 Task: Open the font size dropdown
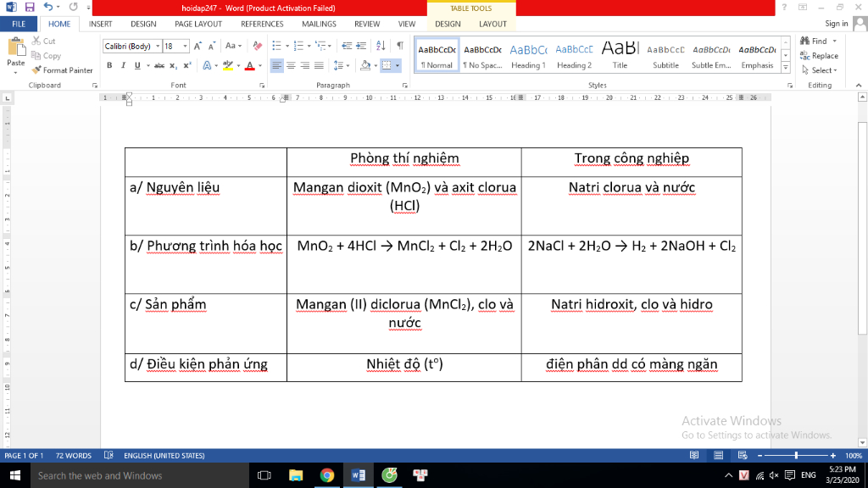coord(186,47)
